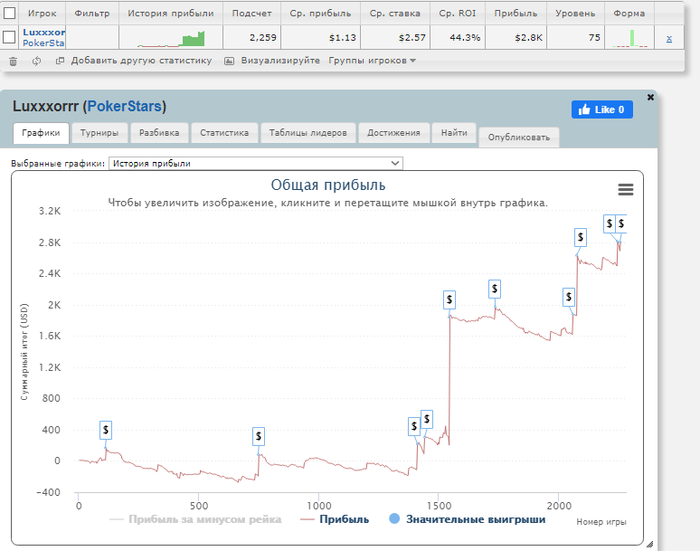Click the Facebook Like thumbs-up button
Viewport: 700px width, 551px height.
(x=602, y=109)
